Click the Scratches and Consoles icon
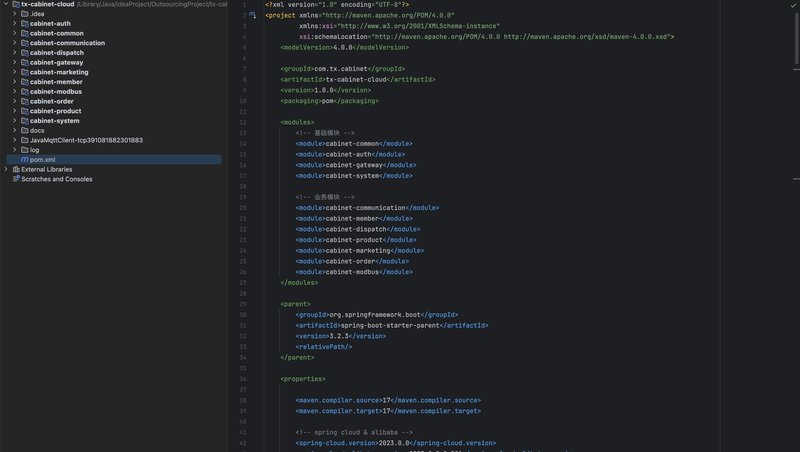 click(16, 179)
